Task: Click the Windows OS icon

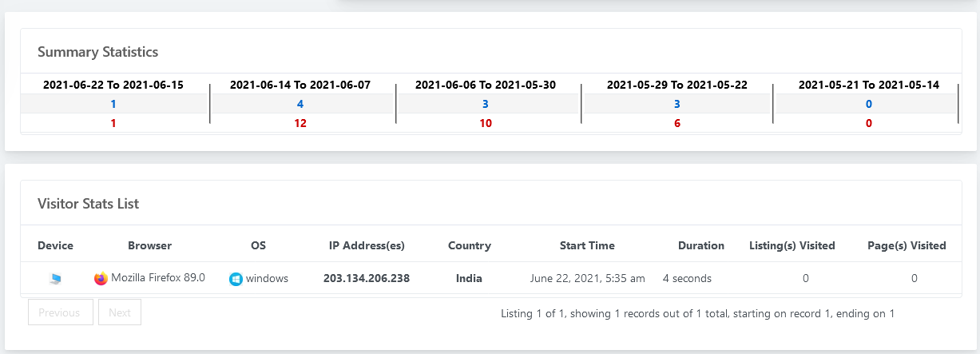Action: [236, 279]
